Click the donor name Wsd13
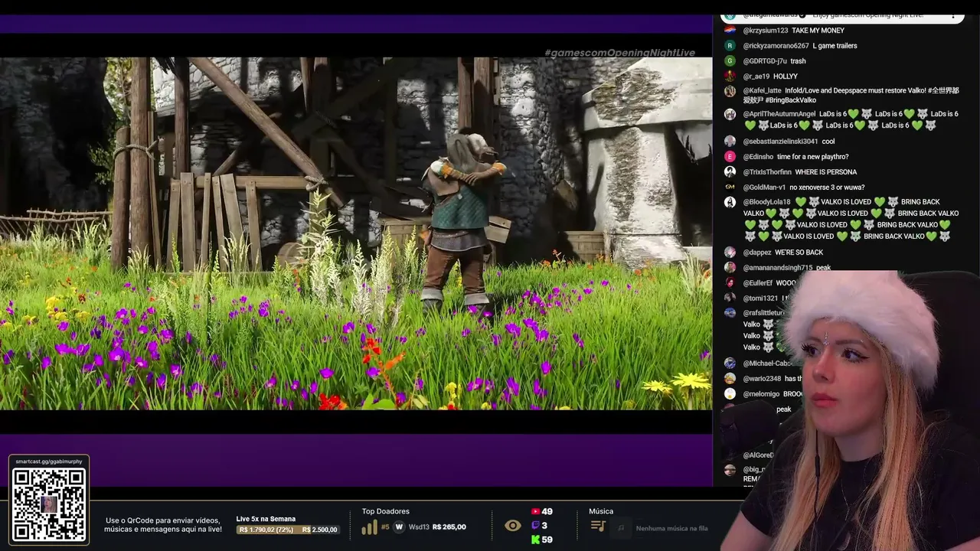 419,527
